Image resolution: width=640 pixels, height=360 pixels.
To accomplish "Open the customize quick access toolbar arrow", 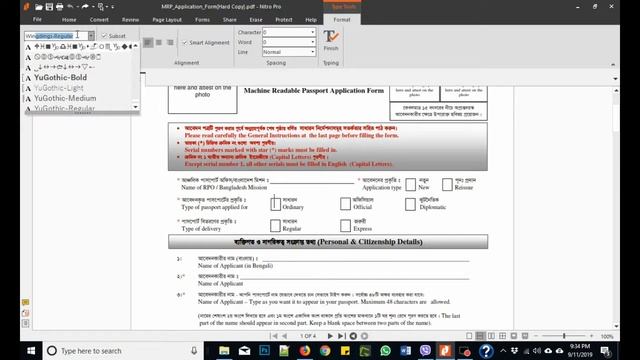I will pyautogui.click(x=113, y=7).
